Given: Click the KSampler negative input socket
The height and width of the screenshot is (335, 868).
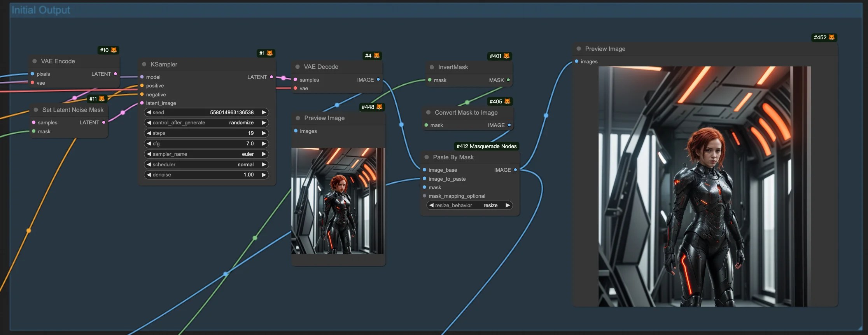Looking at the screenshot, I should pyautogui.click(x=142, y=94).
